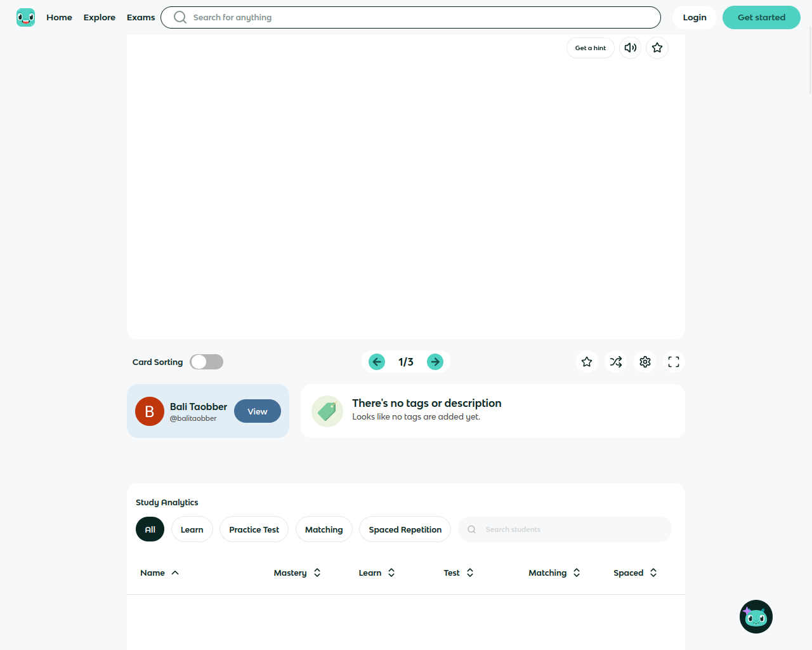Enter fullscreen mode
Viewport: 812px width, 650px height.
(674, 362)
